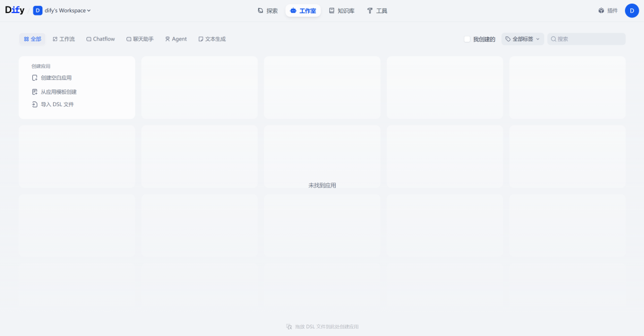The height and width of the screenshot is (336, 644).
Task: Click the 拖放 DSL 文件到此处创建应用 hint
Action: [x=322, y=327]
